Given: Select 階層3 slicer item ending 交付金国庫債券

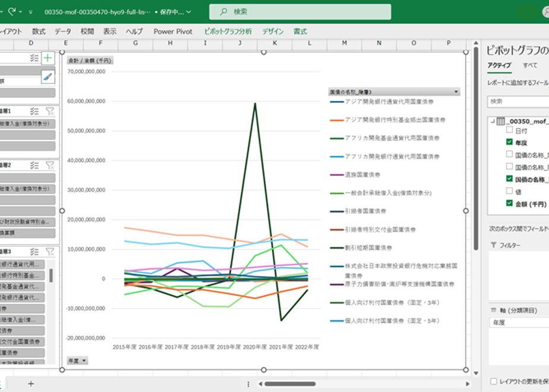Looking at the screenshot, I should (22, 342).
